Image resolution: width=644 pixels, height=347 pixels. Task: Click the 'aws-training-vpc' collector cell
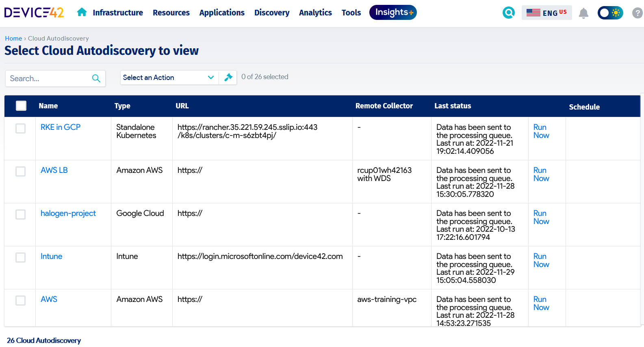point(387,299)
